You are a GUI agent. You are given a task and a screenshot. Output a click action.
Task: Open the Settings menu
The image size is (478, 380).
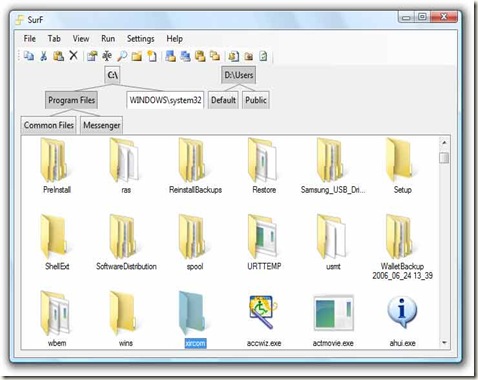pos(140,39)
